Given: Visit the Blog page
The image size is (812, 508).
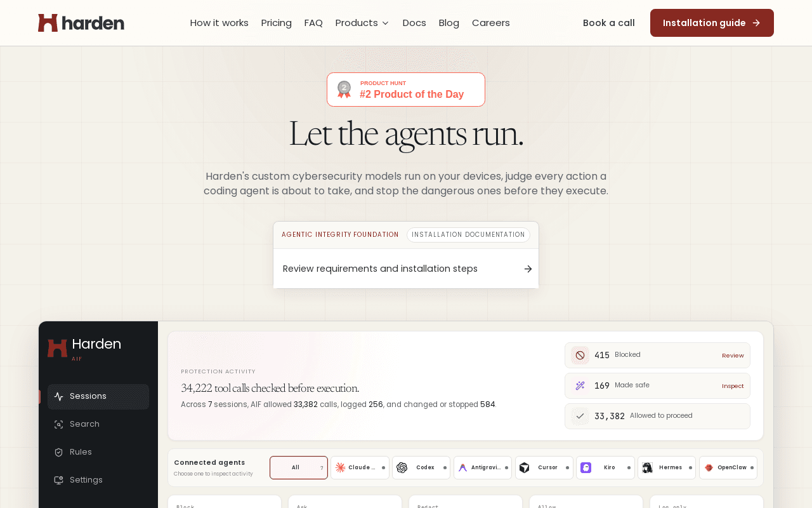Looking at the screenshot, I should 449,23.
